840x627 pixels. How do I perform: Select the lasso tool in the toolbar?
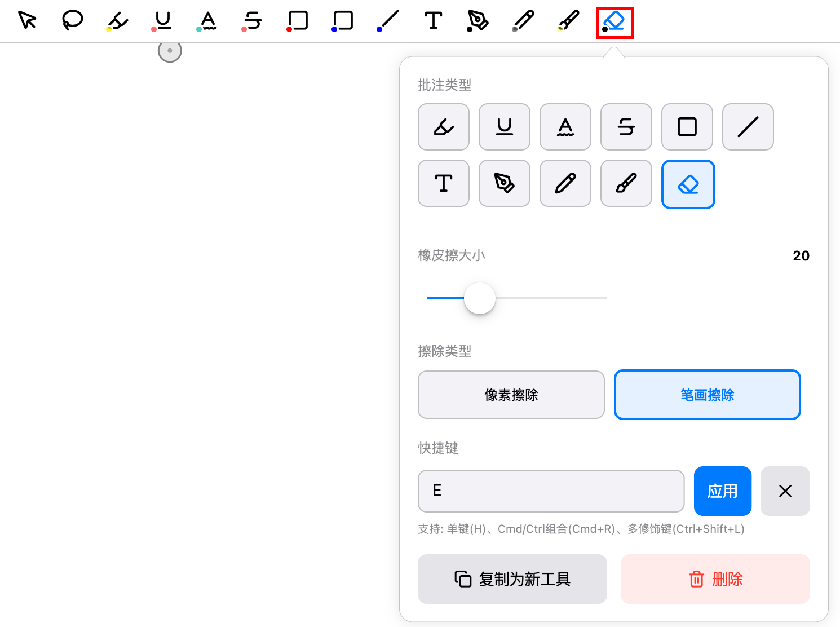pyautogui.click(x=72, y=21)
